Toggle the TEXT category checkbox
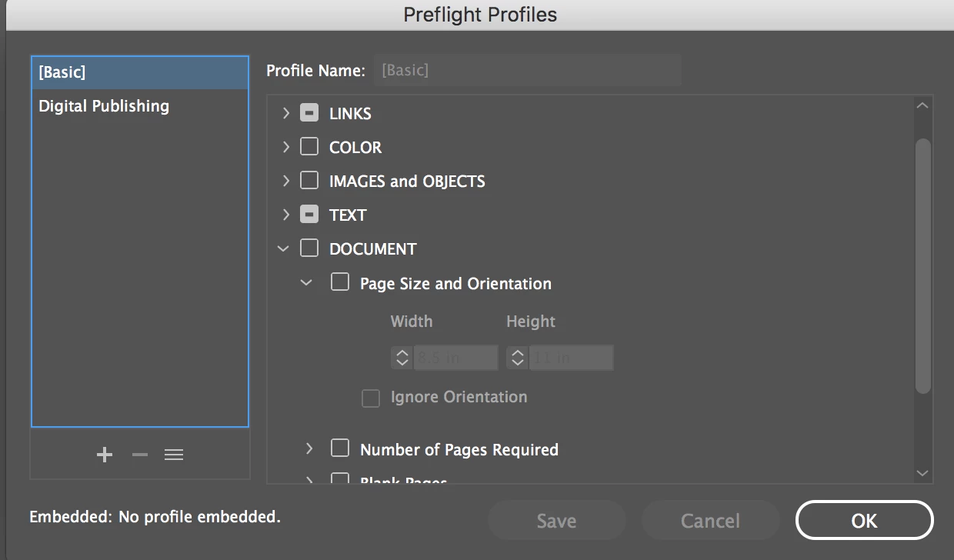This screenshot has height=560, width=954. [309, 215]
